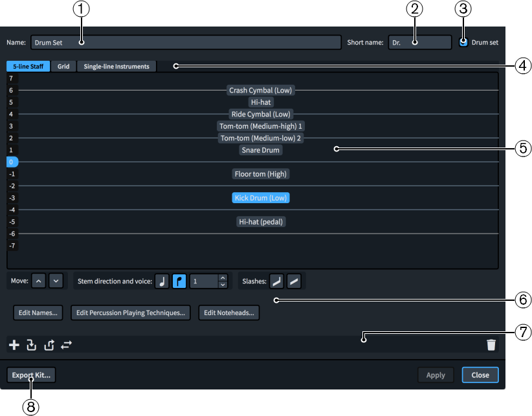
Task: Export the selected instrument with the export icon
Action: tap(49, 345)
